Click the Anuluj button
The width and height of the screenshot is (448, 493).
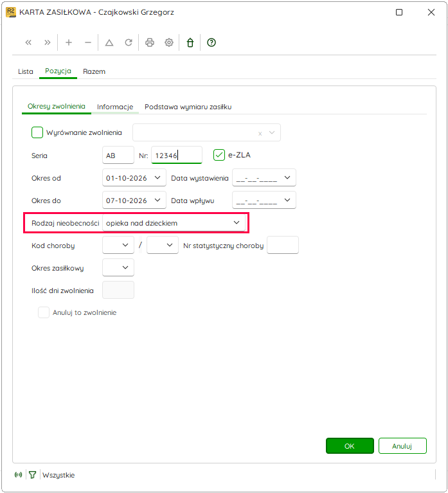(x=402, y=446)
